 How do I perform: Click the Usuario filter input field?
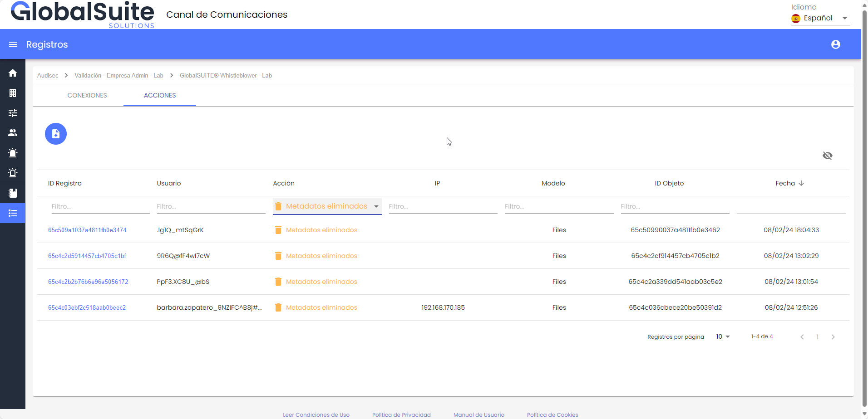pyautogui.click(x=211, y=206)
